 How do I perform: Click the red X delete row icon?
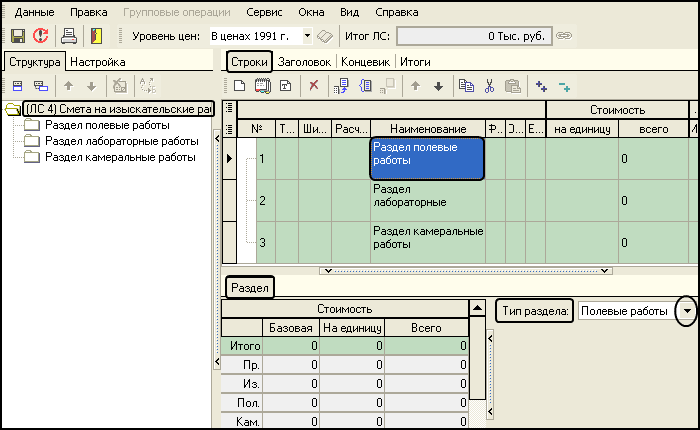313,86
